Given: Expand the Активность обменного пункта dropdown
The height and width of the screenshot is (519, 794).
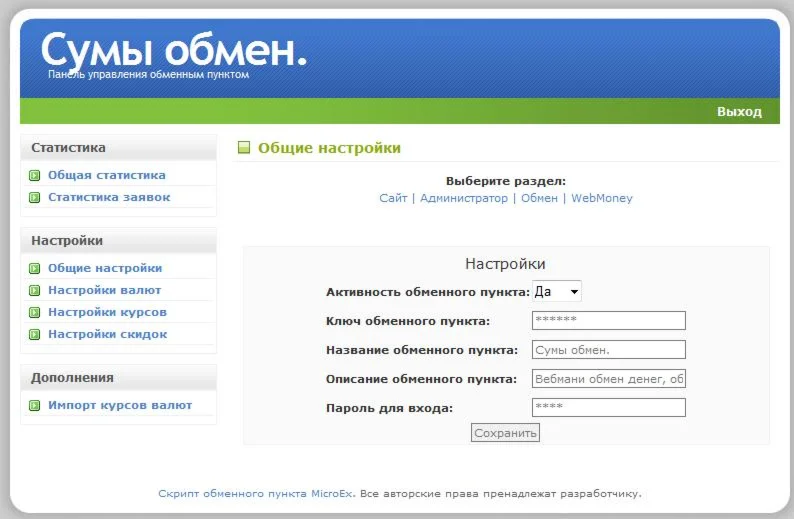Looking at the screenshot, I should pos(557,291).
